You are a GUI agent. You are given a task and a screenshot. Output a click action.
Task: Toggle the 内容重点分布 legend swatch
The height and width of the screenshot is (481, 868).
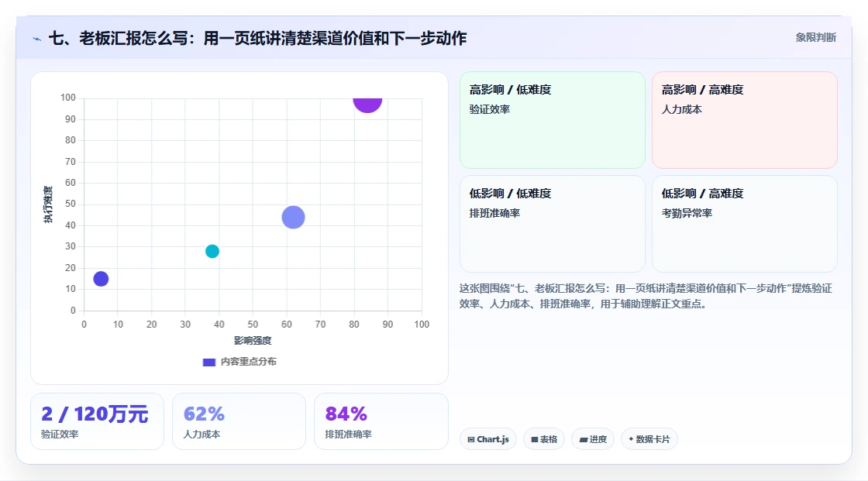tap(208, 362)
